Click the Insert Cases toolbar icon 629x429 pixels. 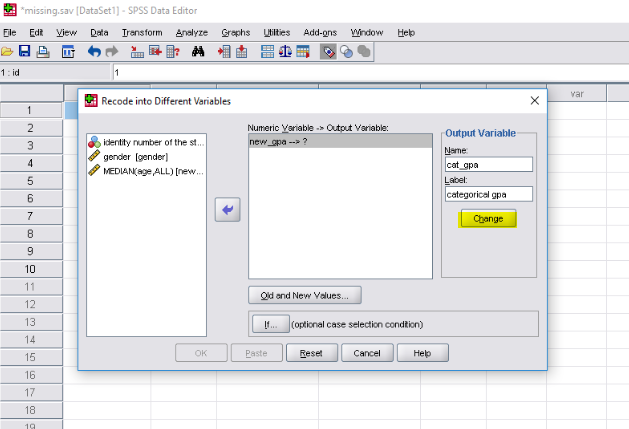(x=224, y=52)
